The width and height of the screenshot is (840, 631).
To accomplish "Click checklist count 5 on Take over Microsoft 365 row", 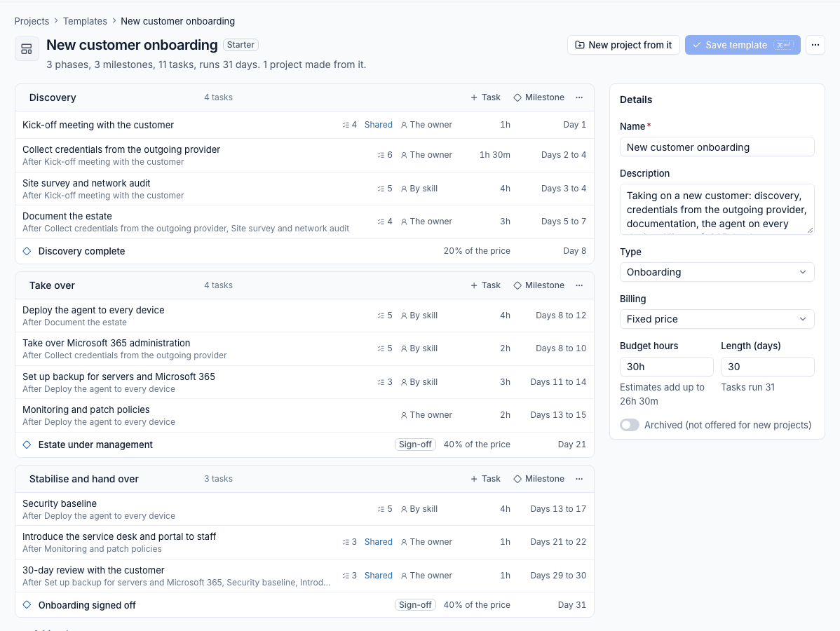I will (x=385, y=348).
